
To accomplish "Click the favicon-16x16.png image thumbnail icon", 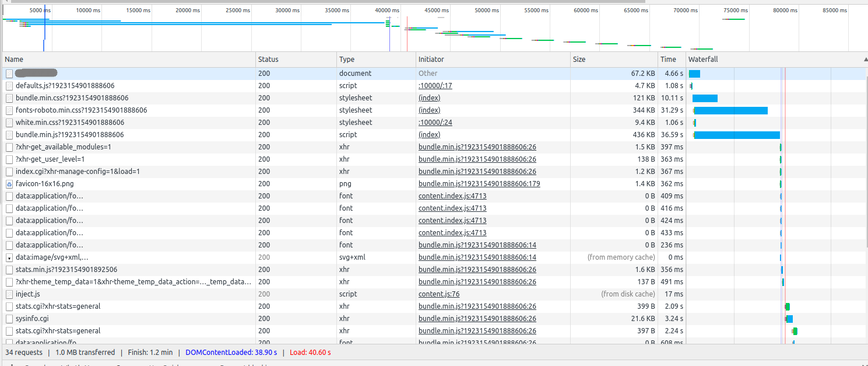I will (x=8, y=183).
